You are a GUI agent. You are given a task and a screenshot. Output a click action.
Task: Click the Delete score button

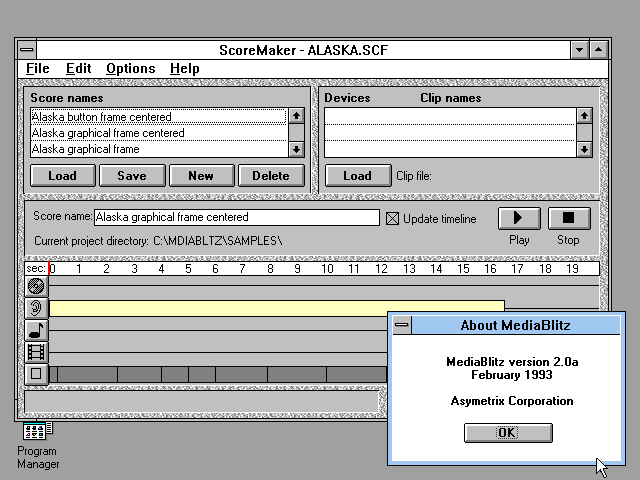coord(271,176)
